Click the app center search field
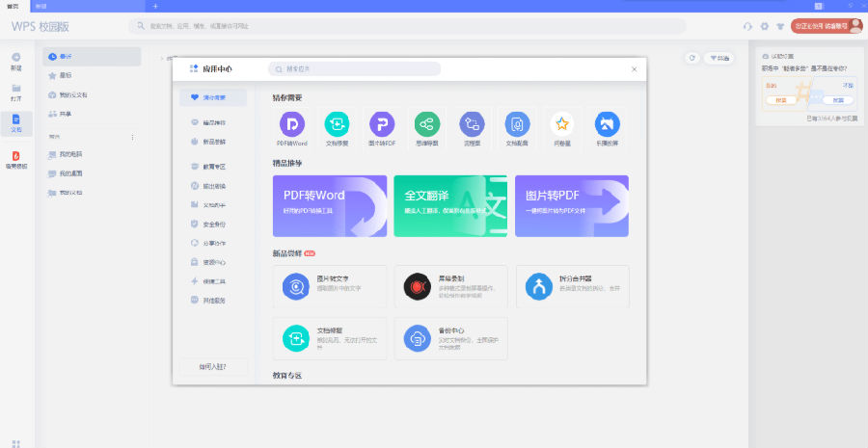Image resolution: width=868 pixels, height=448 pixels. 354,69
